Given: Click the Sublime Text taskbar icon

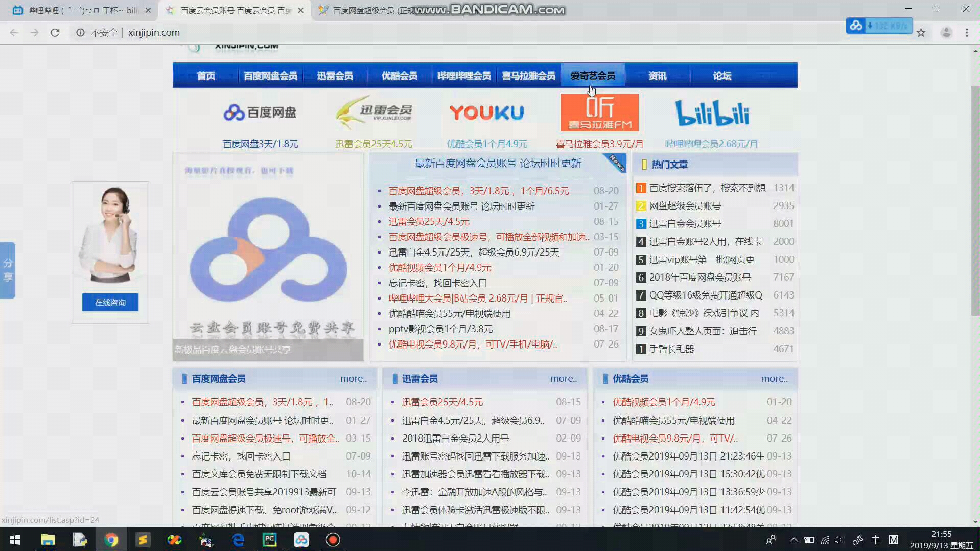Looking at the screenshot, I should 143,540.
